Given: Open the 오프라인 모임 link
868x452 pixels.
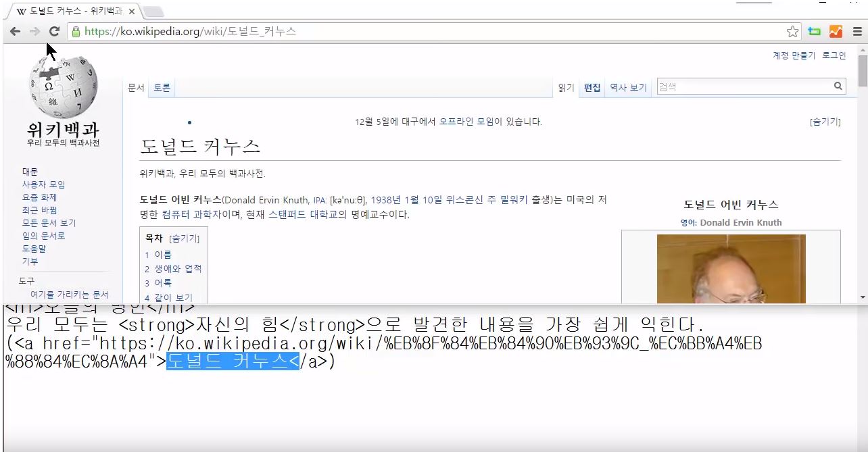Looking at the screenshot, I should click(467, 122).
